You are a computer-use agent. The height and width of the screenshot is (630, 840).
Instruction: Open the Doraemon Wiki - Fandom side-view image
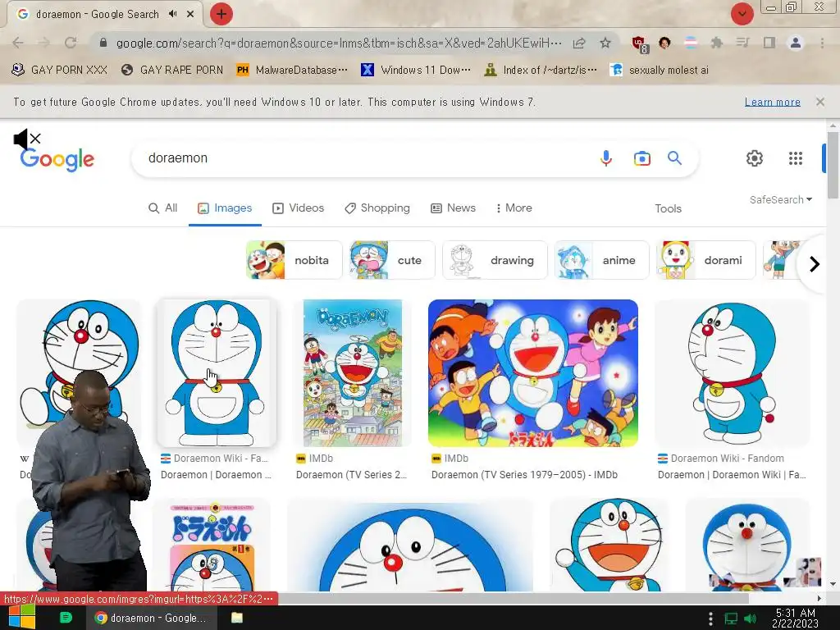(732, 373)
